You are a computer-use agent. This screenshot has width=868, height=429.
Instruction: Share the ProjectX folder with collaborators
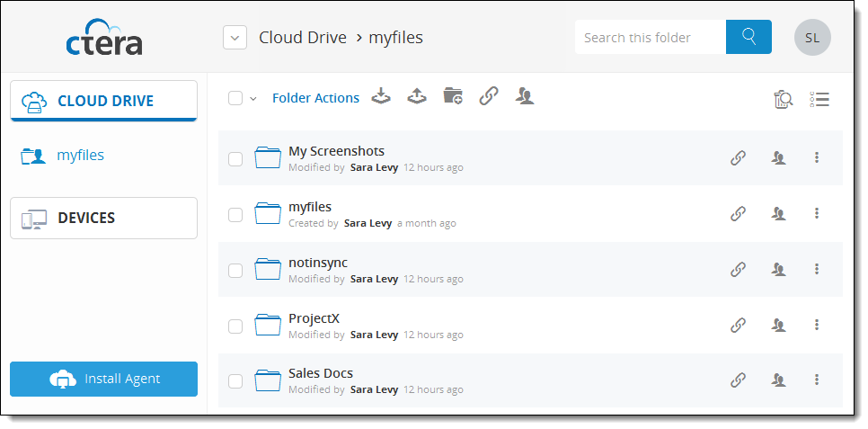click(779, 325)
